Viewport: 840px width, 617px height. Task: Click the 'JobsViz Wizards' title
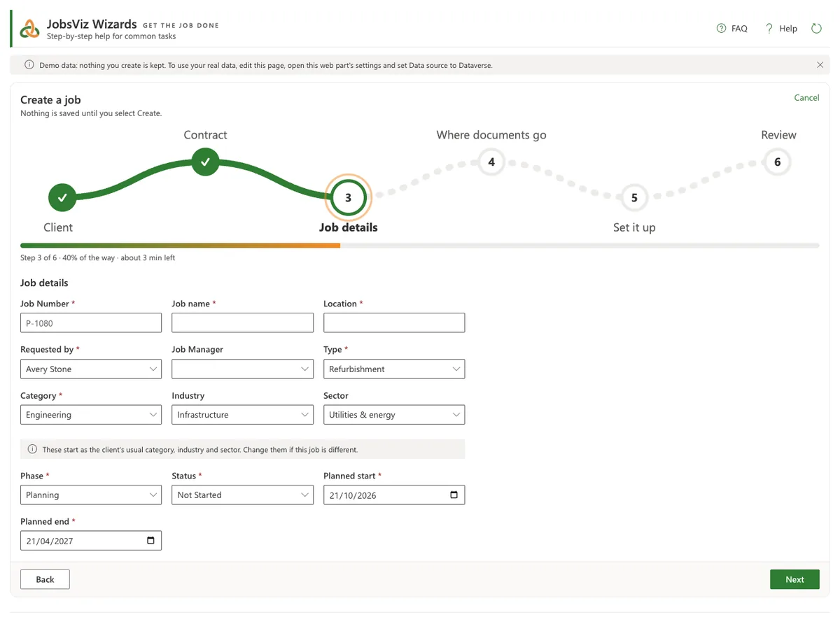point(92,24)
